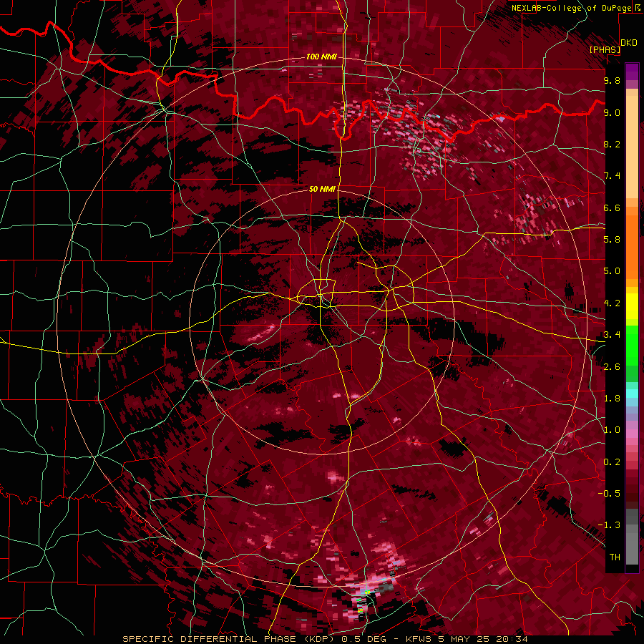Screen dimensions: 644x644
Task: Click the 4.2 scale value
Action: coord(612,303)
